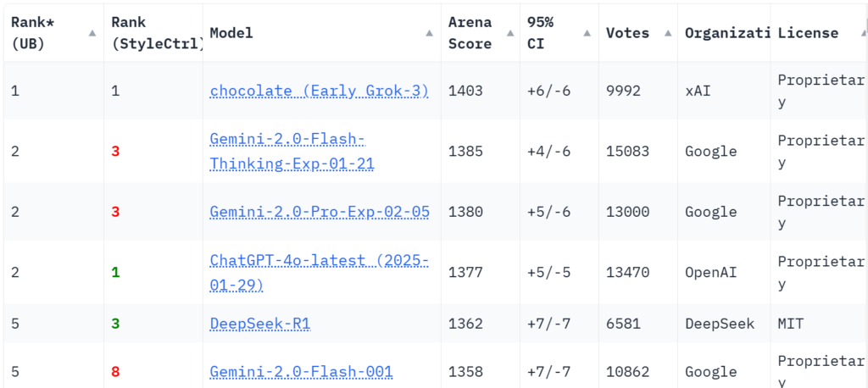Open chocolate (Early Grok-3) model link
The height and width of the screenshot is (388, 868).
(x=320, y=91)
